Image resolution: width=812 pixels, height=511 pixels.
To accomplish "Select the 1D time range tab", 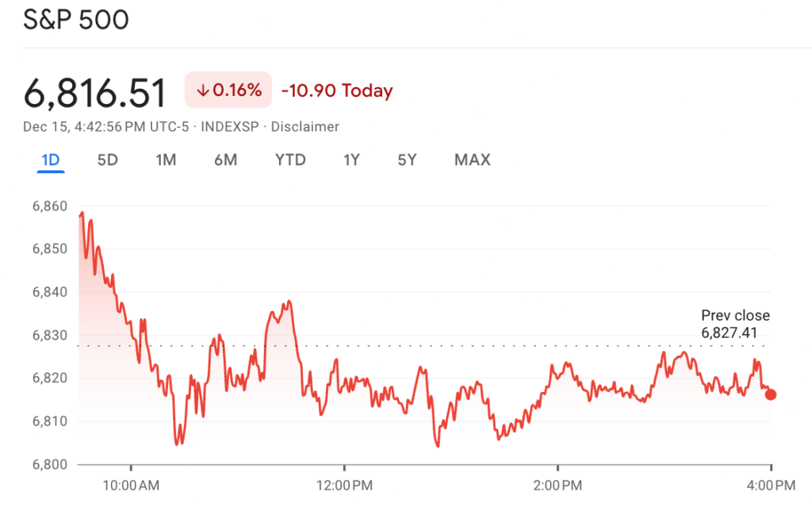I will pos(51,160).
